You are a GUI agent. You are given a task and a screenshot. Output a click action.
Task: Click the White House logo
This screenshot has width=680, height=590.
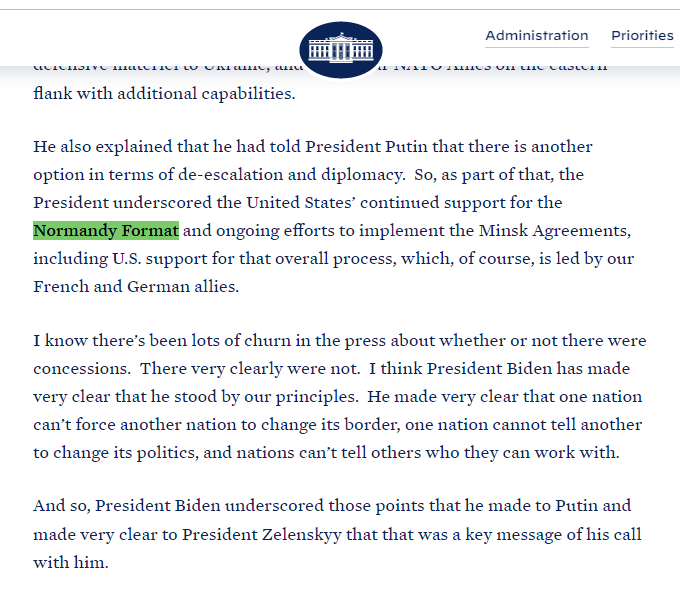coord(340,49)
